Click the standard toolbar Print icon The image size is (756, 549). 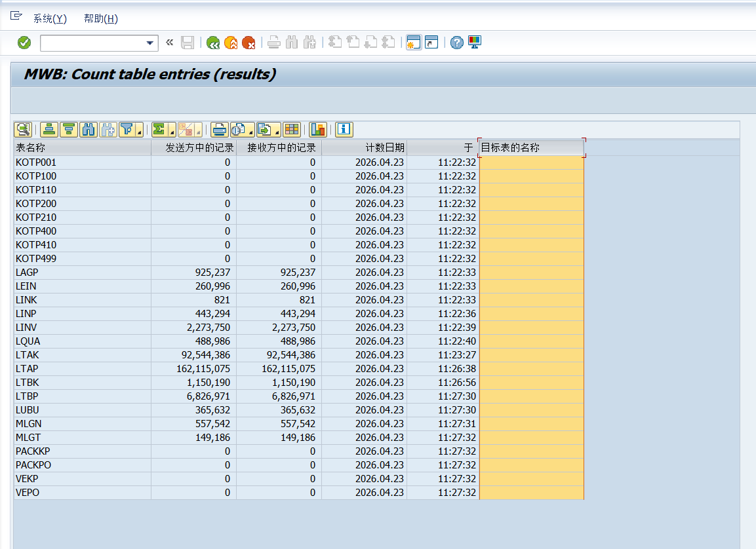click(274, 43)
